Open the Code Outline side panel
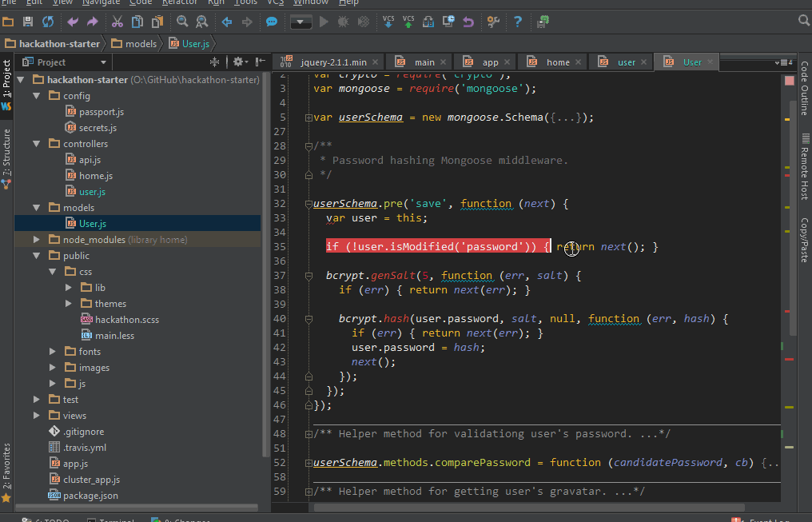This screenshot has width=812, height=522. tap(804, 87)
